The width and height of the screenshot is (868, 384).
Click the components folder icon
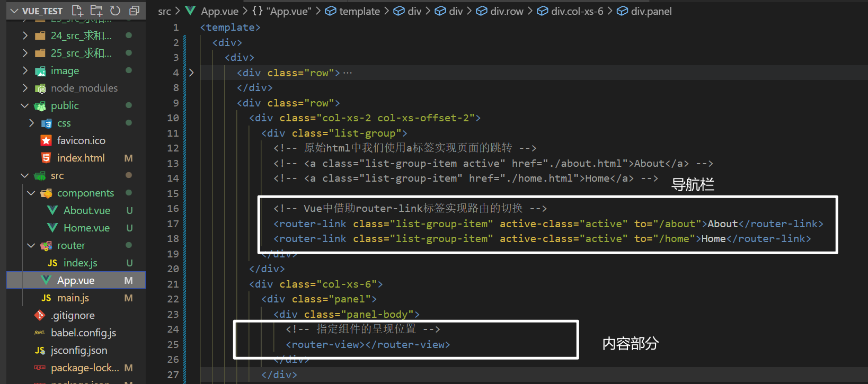(47, 193)
